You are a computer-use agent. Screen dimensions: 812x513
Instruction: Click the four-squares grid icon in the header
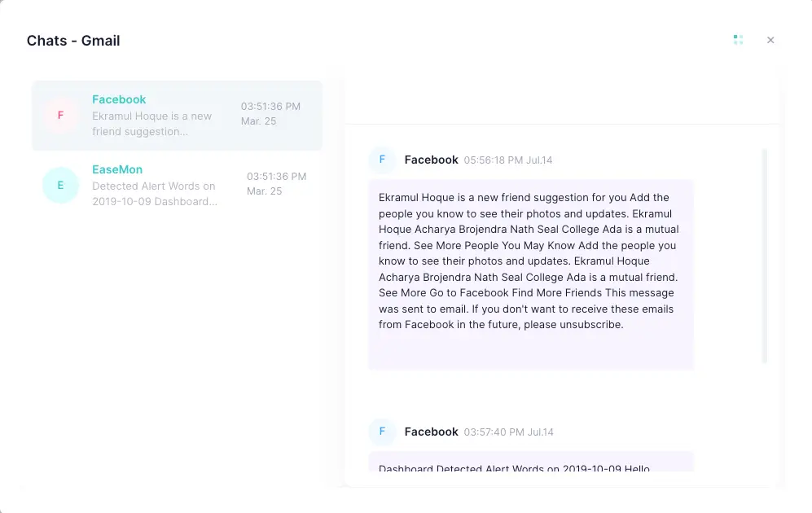click(738, 39)
